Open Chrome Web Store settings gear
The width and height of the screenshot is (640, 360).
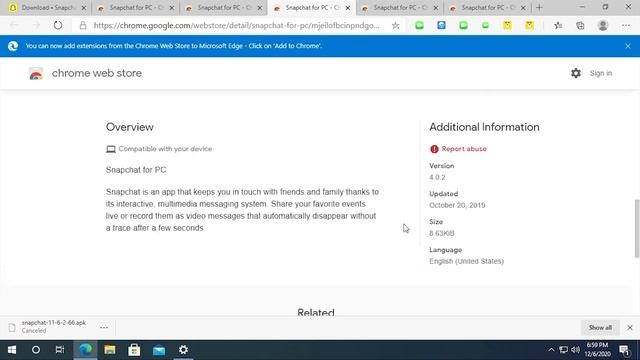pyautogui.click(x=576, y=73)
